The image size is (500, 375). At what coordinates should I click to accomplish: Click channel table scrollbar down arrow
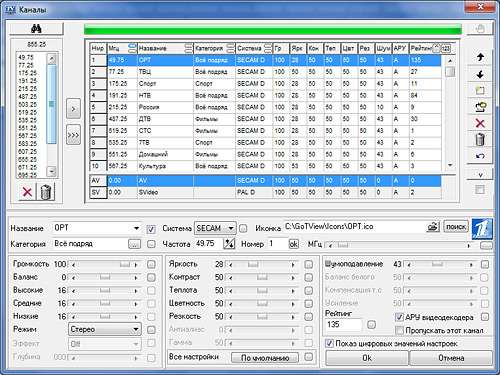click(450, 165)
